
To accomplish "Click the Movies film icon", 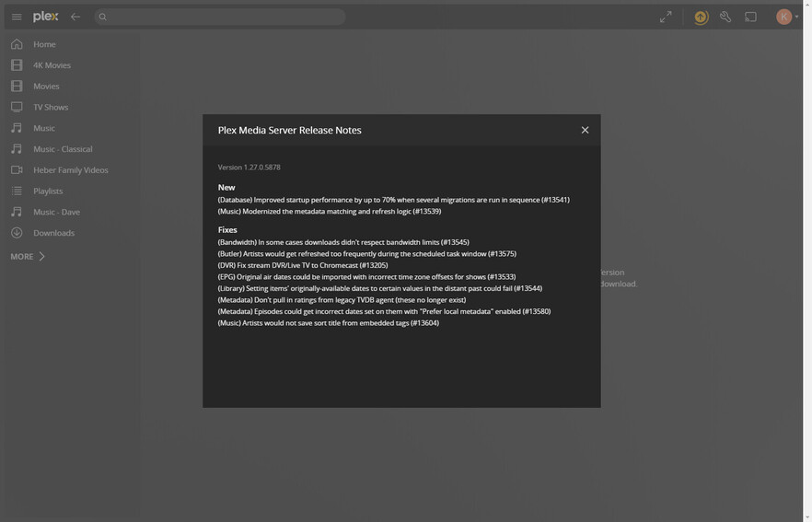I will pyautogui.click(x=17, y=86).
